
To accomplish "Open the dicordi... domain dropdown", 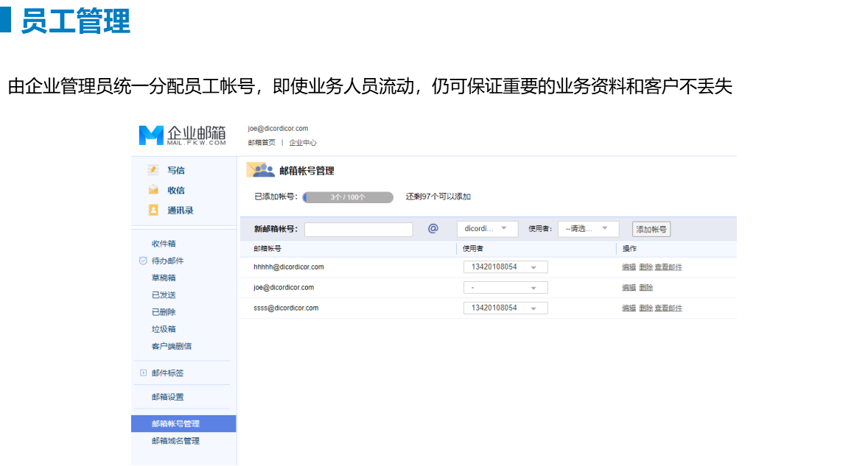I will point(487,229).
